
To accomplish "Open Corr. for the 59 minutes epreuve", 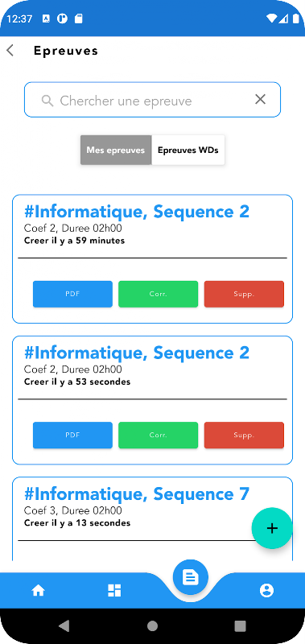I will click(158, 294).
